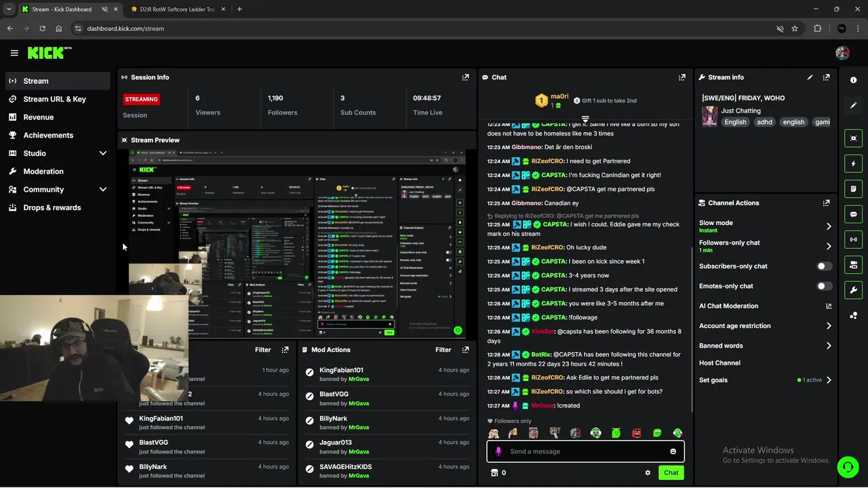The image size is (868, 488).
Task: Toggle Emotes-only chat switch
Action: pos(824,286)
